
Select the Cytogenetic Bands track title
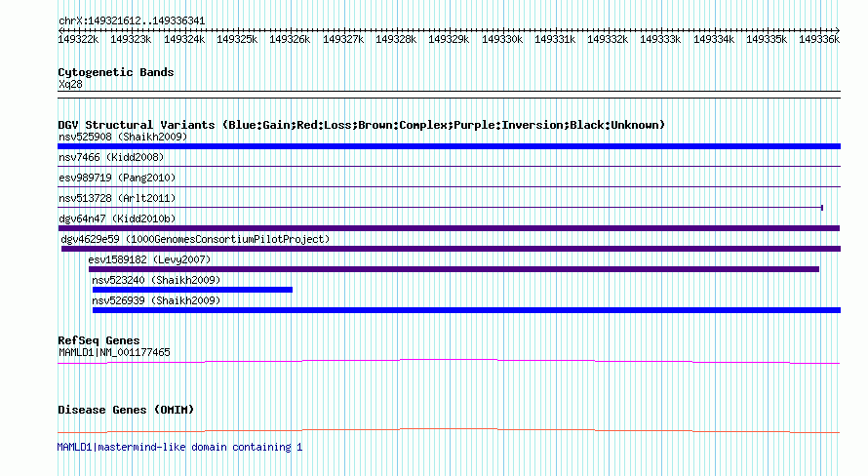pos(116,72)
